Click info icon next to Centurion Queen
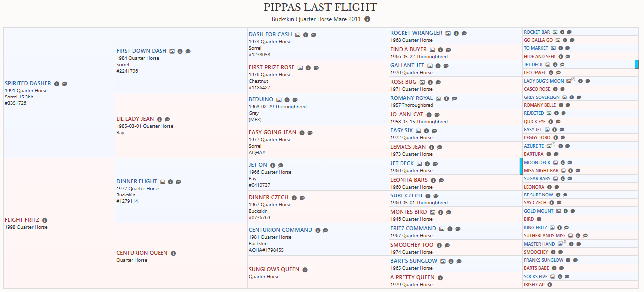Screen dimensions: 644x292 click(x=173, y=253)
